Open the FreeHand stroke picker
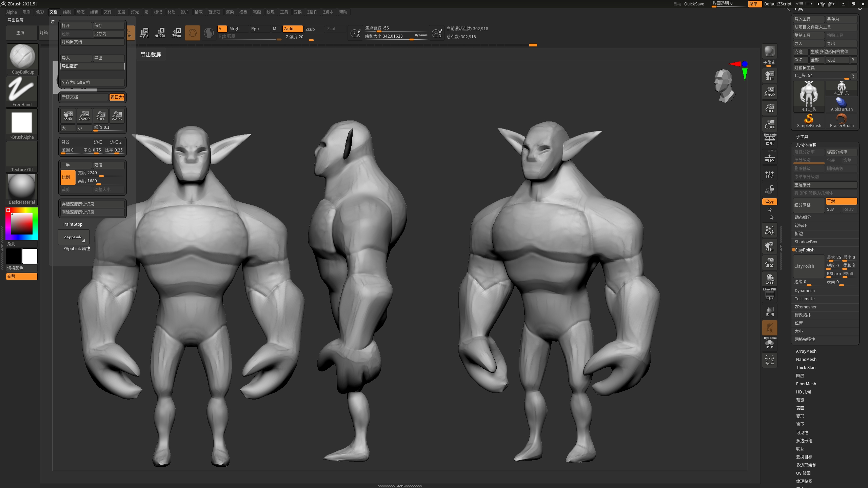 pos(22,91)
